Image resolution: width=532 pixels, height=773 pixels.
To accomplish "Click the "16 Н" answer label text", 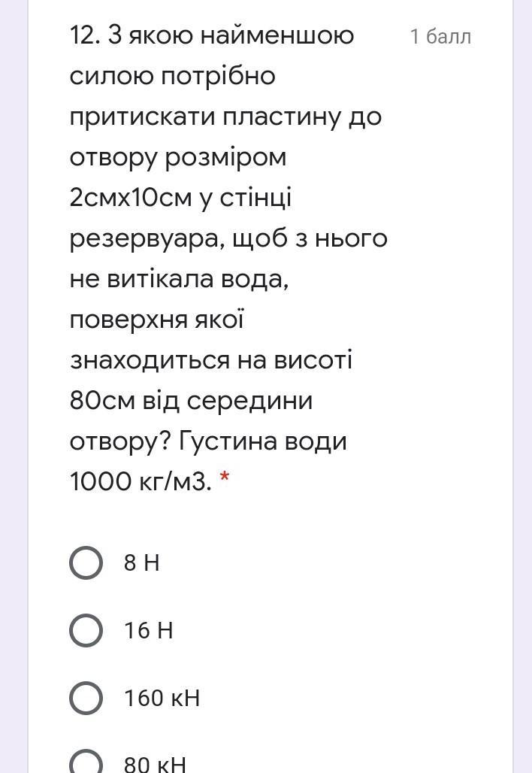I will (148, 631).
